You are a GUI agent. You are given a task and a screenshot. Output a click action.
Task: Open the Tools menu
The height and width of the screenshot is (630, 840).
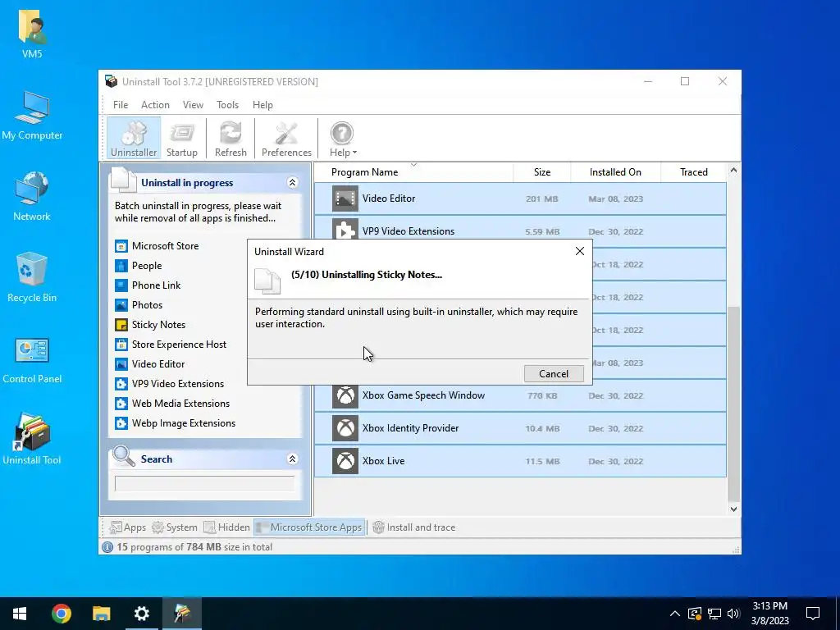pos(228,105)
